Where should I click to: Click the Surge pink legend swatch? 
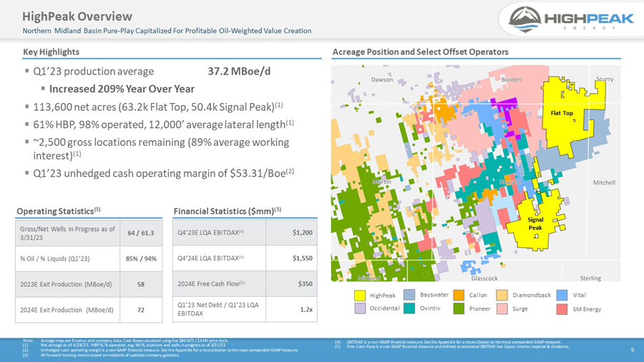(x=502, y=308)
